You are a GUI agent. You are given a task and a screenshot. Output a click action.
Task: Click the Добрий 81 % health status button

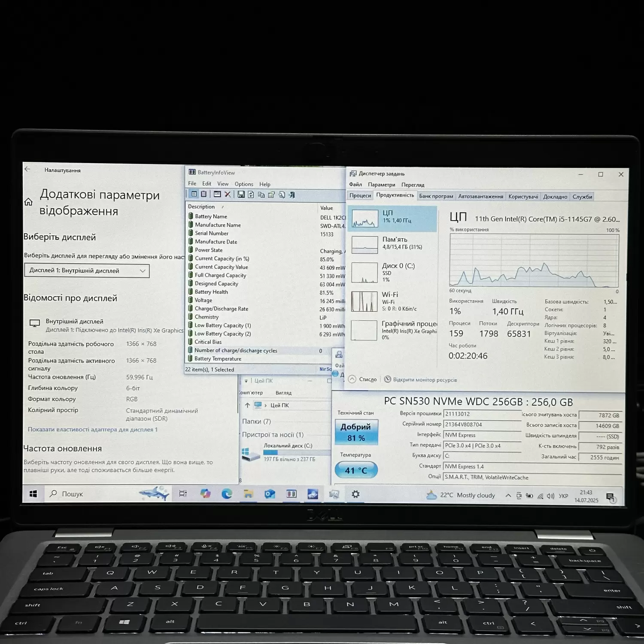(x=356, y=432)
